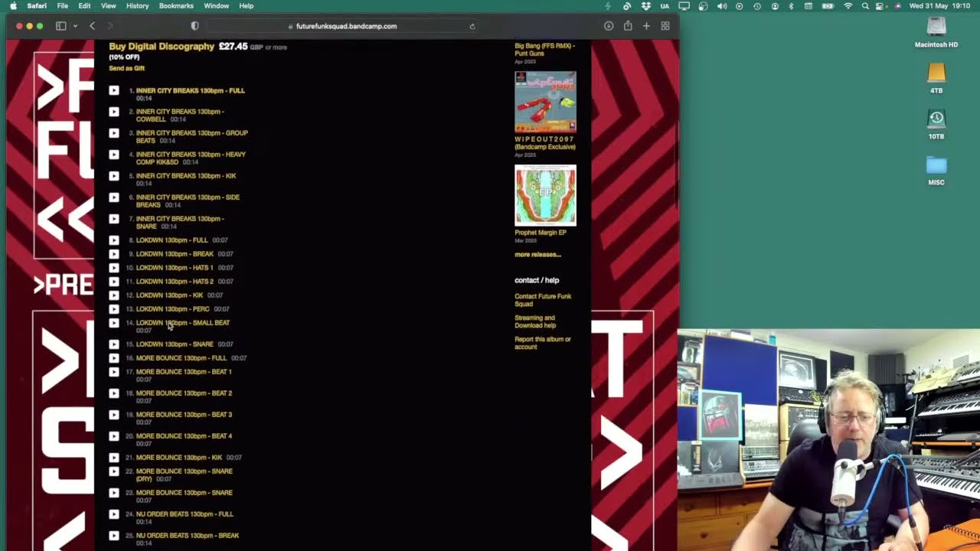Open the Apple menu

click(13, 6)
